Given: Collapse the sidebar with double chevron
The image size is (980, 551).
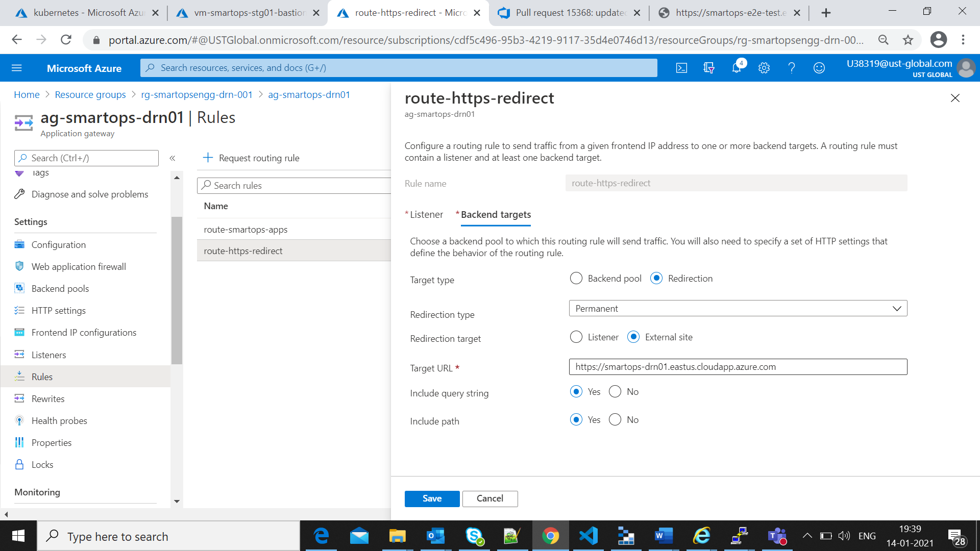Looking at the screenshot, I should tap(173, 158).
